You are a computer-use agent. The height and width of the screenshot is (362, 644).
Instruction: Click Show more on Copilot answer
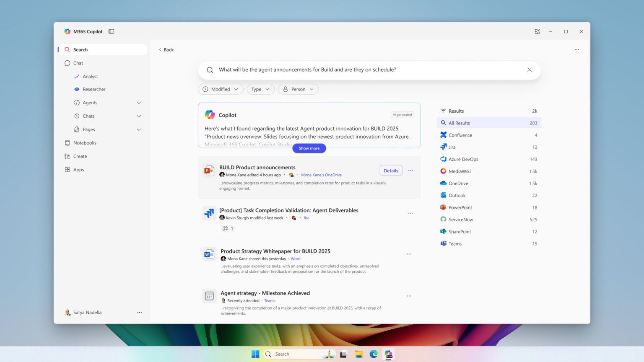point(309,148)
